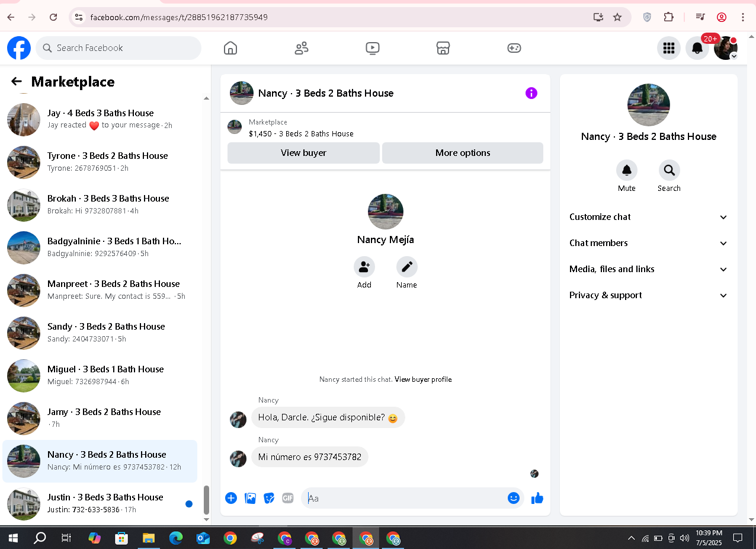This screenshot has height=549, width=756.
Task: Open conversation information purple icon
Action: 531,93
